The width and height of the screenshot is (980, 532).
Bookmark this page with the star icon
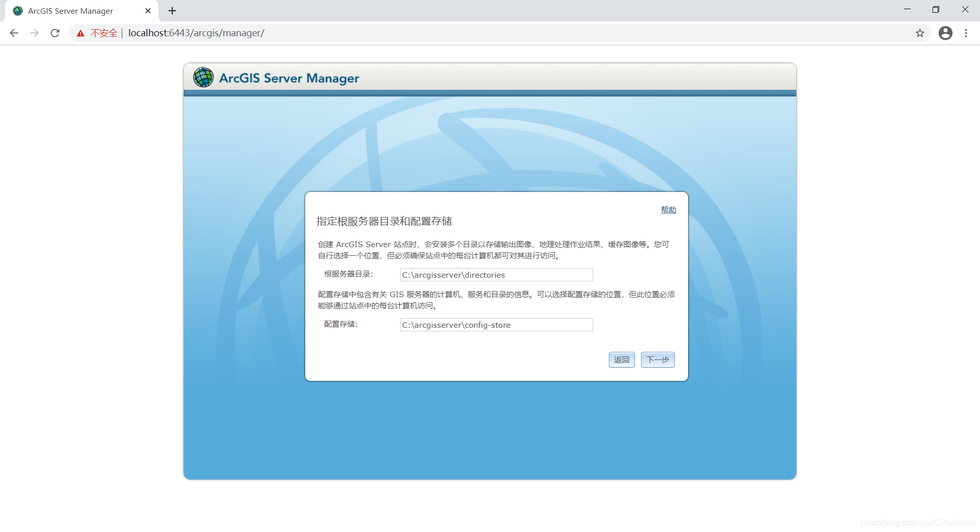tap(920, 33)
